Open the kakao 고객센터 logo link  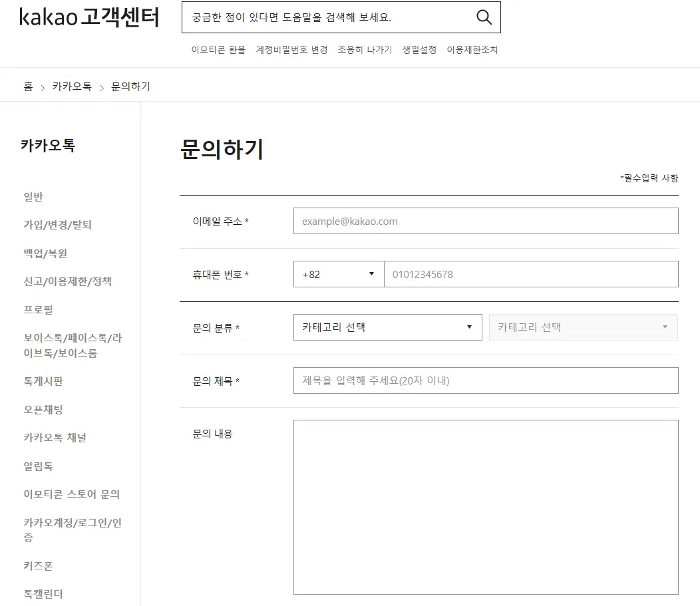(x=89, y=17)
